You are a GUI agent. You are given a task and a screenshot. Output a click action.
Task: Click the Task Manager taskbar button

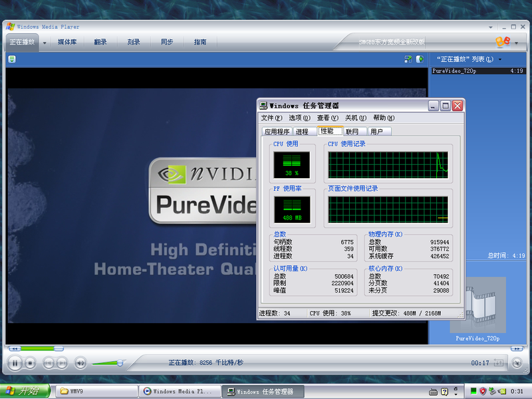coord(263,391)
